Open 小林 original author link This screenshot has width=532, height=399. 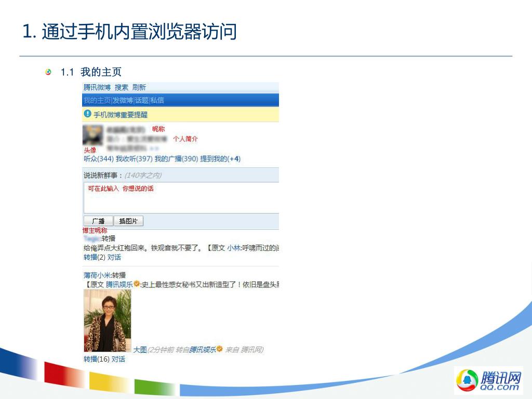tap(234, 248)
